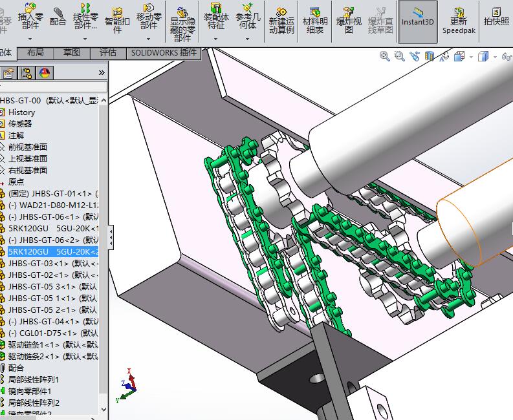Switch to Layout (布局) tab
Viewport: 513px width, 420px height.
(36, 53)
